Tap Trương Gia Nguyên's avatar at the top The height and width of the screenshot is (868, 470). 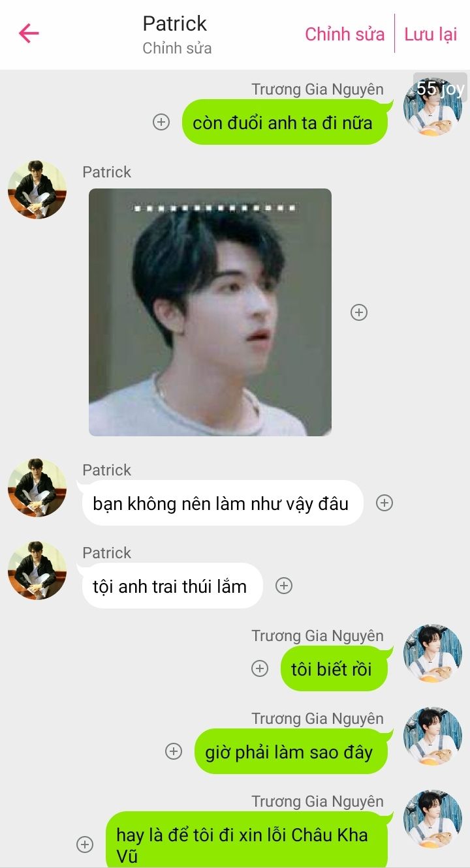click(432, 107)
